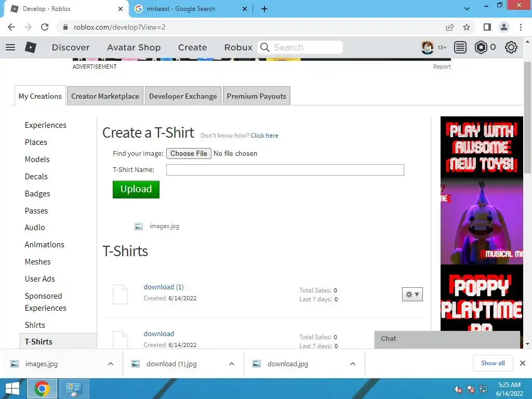The width and height of the screenshot is (532, 399).
Task: Click the Roblox Search box
Action: coord(300,47)
